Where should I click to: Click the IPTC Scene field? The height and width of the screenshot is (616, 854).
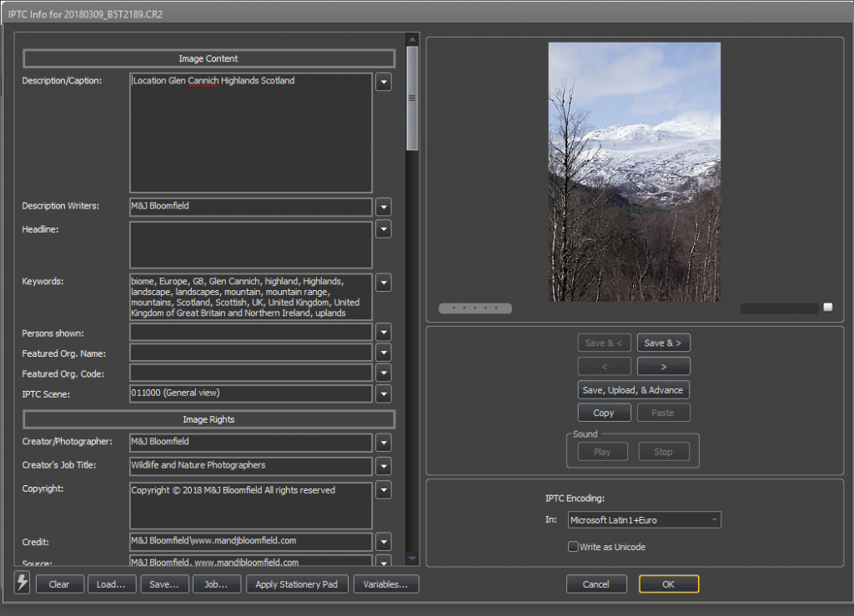[251, 393]
